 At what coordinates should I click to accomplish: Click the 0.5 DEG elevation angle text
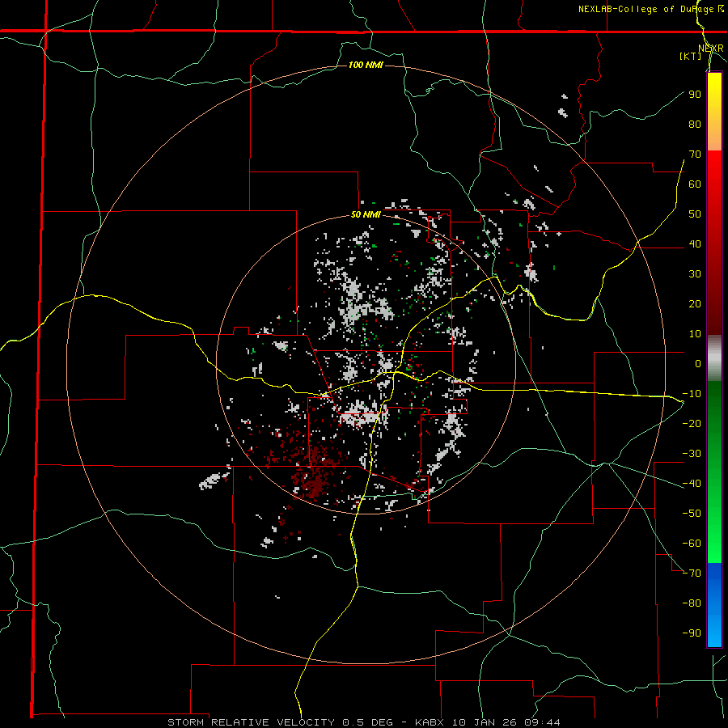click(367, 722)
